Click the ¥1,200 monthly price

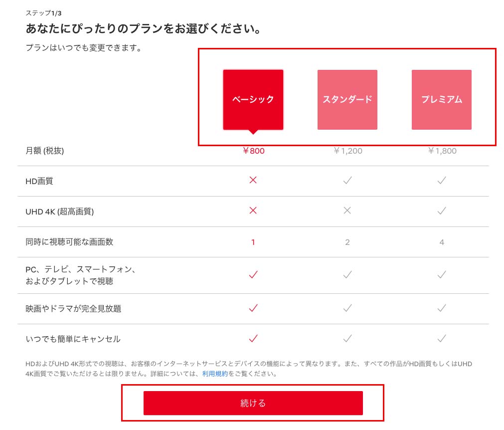pyautogui.click(x=347, y=151)
